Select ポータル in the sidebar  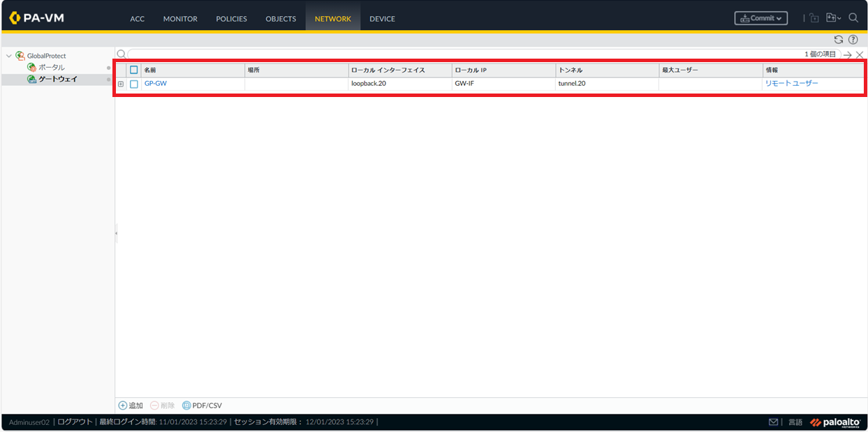pyautogui.click(x=52, y=67)
